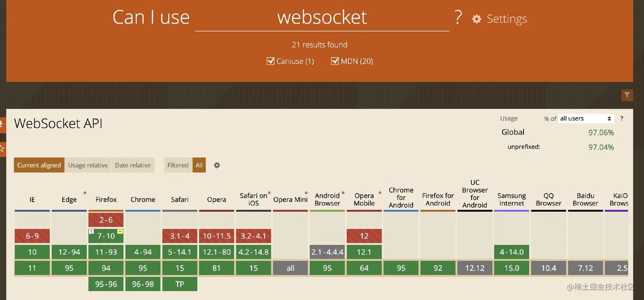Screen dimensions: 644x300
Task: Click note marker 1 on Firefox 7-10
Action: (91, 231)
